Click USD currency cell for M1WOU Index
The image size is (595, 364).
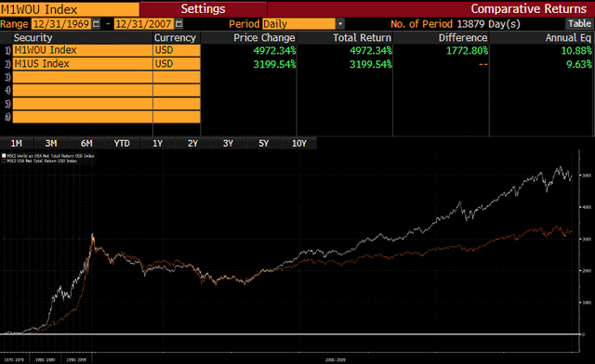[177, 50]
